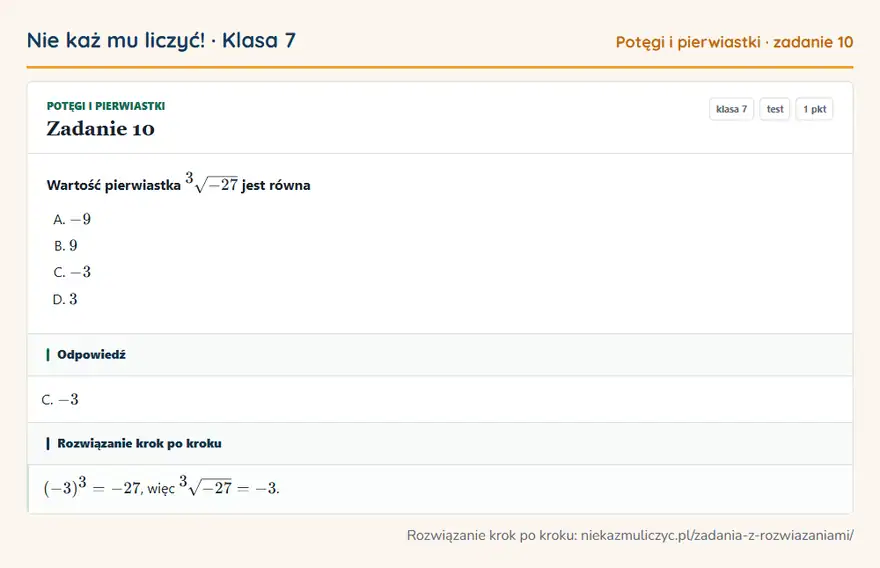Viewport: 880px width, 568px height.
Task: Select answer option A. −9
Action: click(x=72, y=219)
